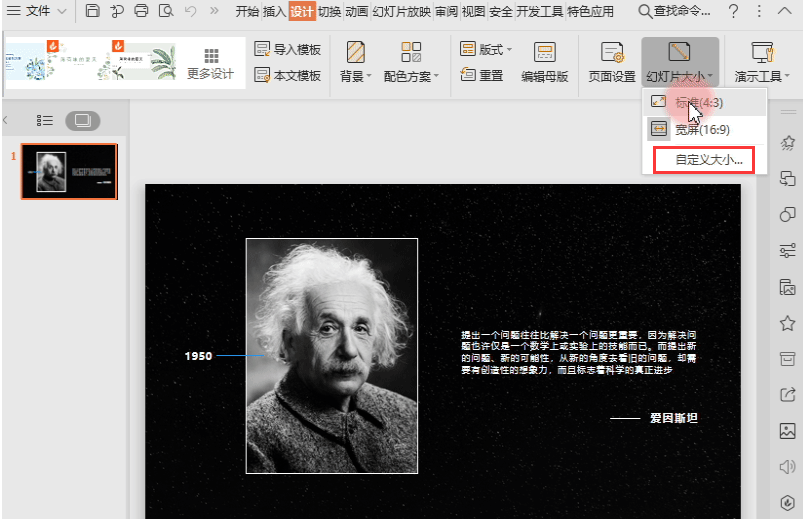Image resolution: width=805 pixels, height=519 pixels.
Task: Click the help question mark icon
Action: [734, 11]
